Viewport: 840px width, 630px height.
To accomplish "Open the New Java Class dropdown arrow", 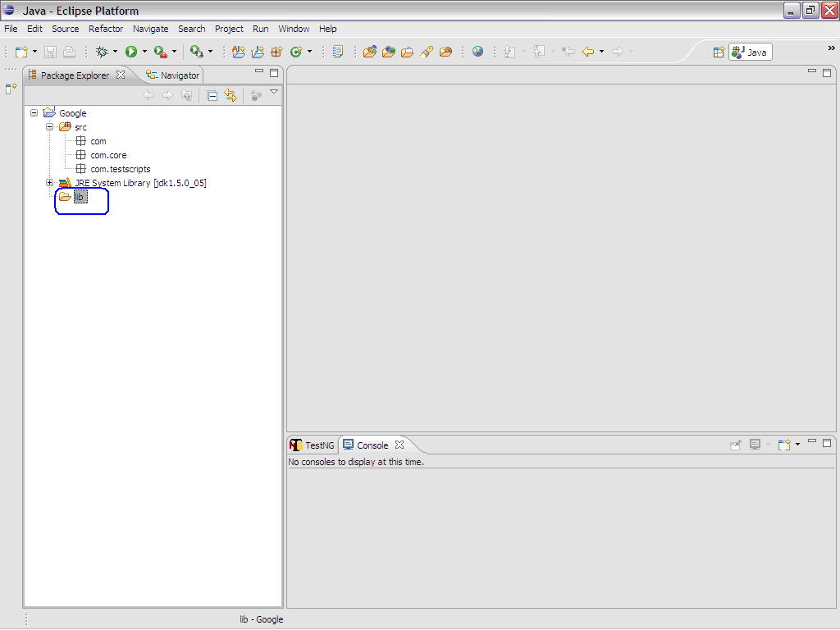I will pos(309,52).
